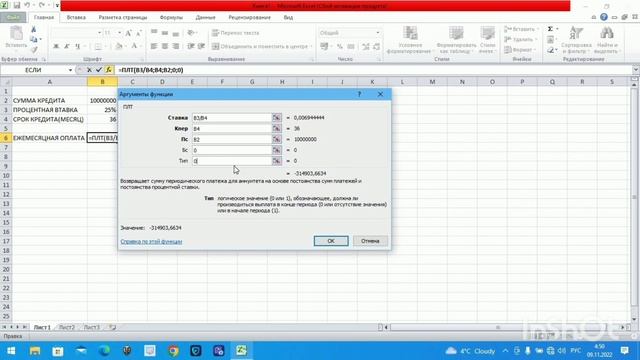Click the column B header
Image resolution: width=640 pixels, height=360 pixels.
click(102, 82)
